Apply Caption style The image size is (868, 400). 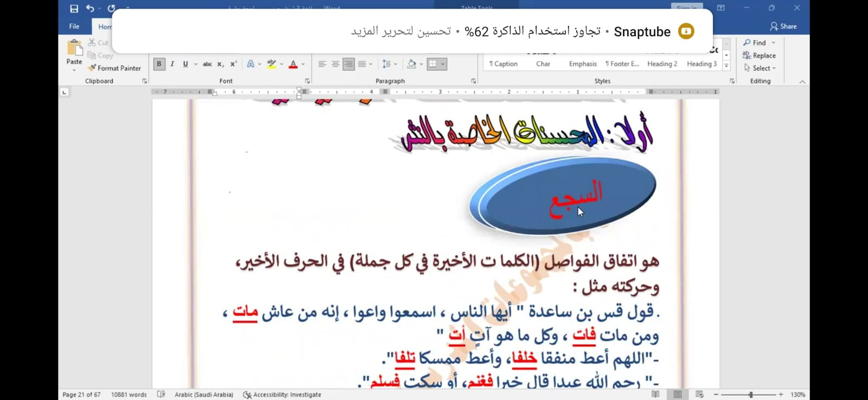tap(503, 63)
